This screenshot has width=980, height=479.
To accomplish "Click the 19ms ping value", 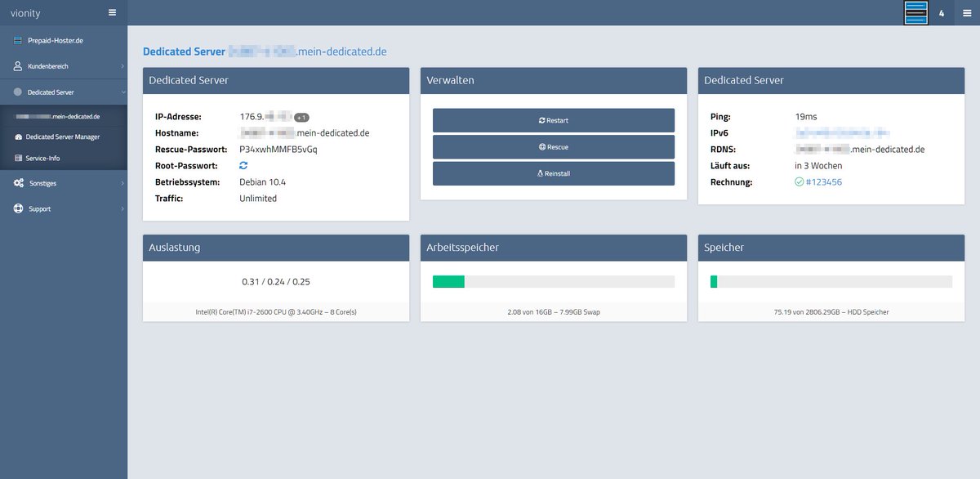I will [x=805, y=117].
